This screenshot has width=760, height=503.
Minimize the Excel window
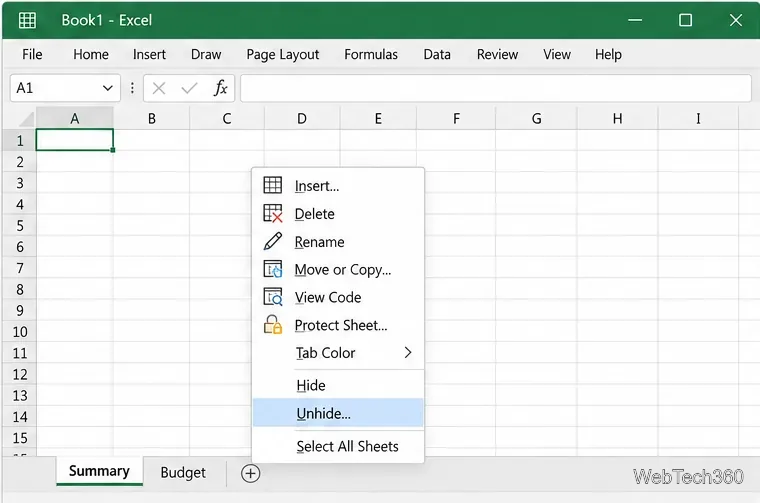tap(635, 20)
